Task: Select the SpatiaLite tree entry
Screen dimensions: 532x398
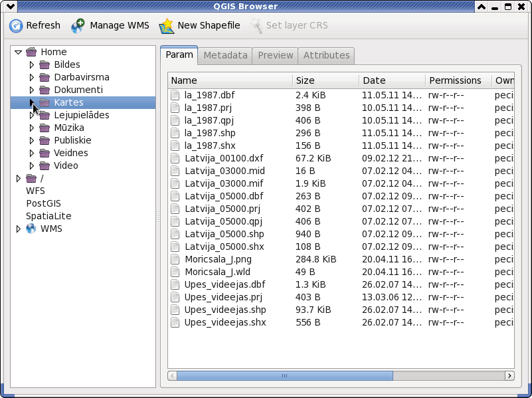Action: [x=49, y=216]
